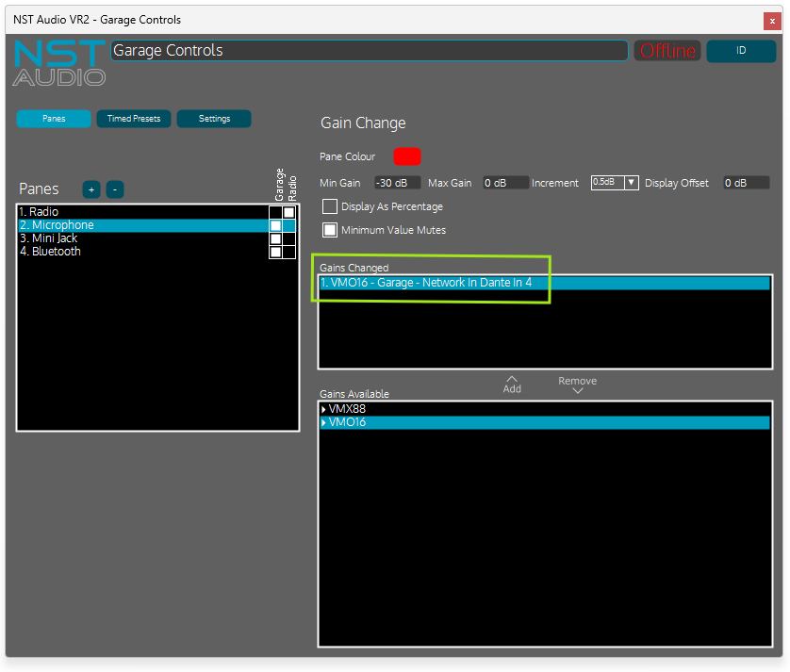Screen dimensions: 790x672
Task: Toggle Garage column checkbox for Mini Jack pane
Action: (x=275, y=239)
